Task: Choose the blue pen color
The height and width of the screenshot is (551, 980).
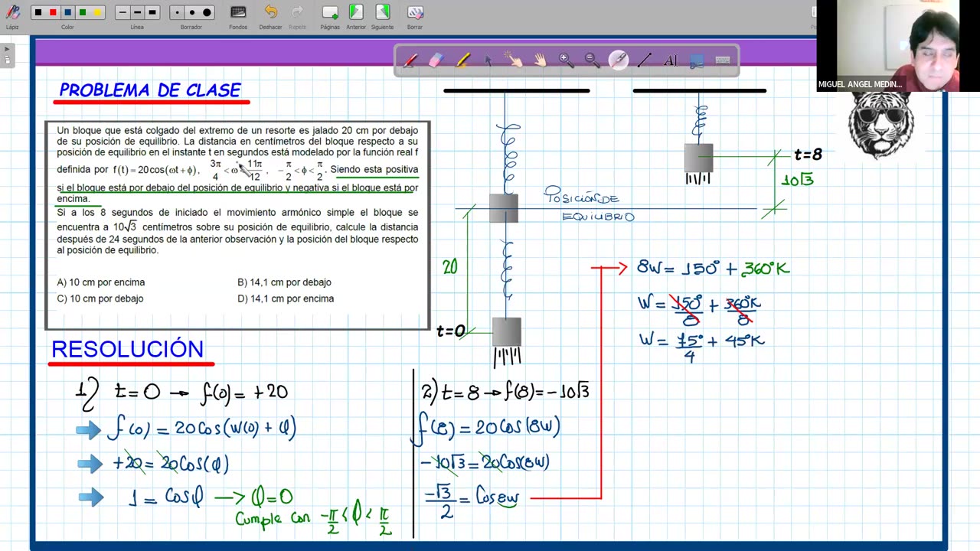Action: [67, 12]
